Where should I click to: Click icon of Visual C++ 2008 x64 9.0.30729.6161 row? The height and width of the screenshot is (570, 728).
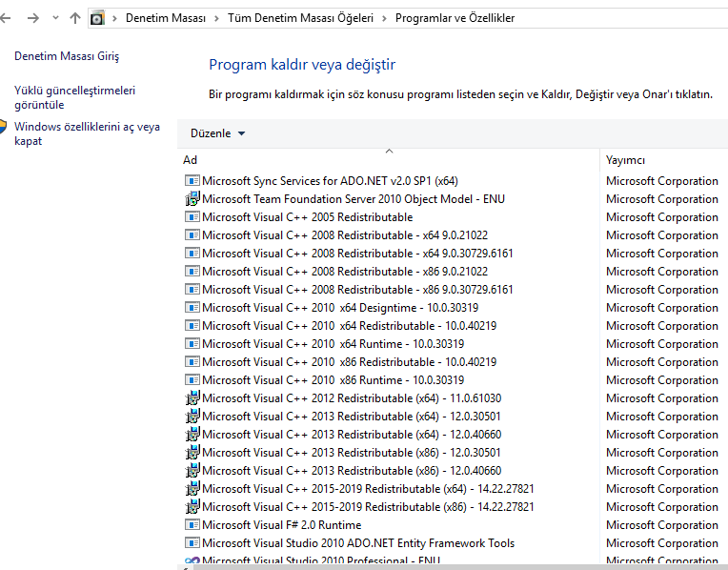pyautogui.click(x=192, y=254)
